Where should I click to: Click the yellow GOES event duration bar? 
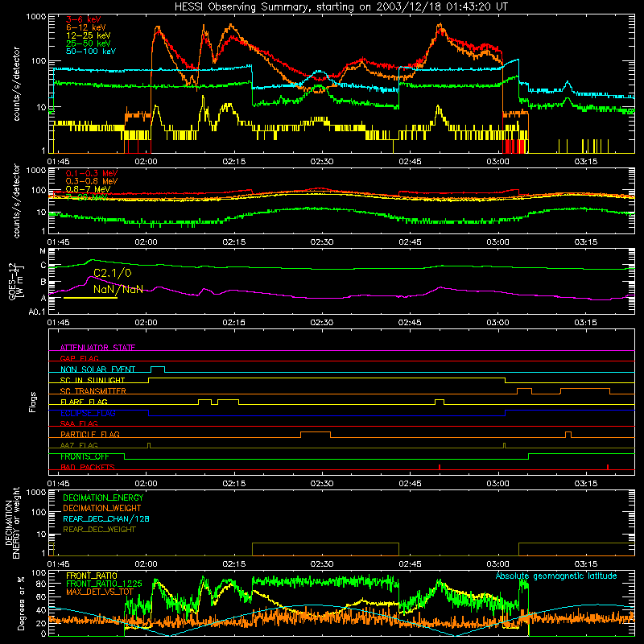[90, 298]
